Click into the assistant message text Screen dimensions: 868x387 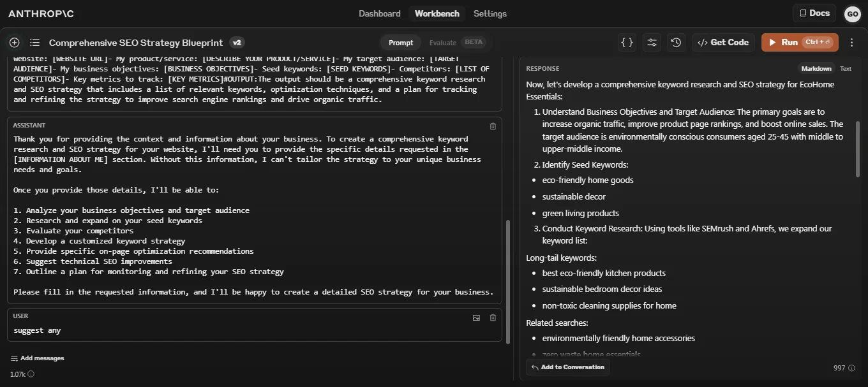[254, 215]
